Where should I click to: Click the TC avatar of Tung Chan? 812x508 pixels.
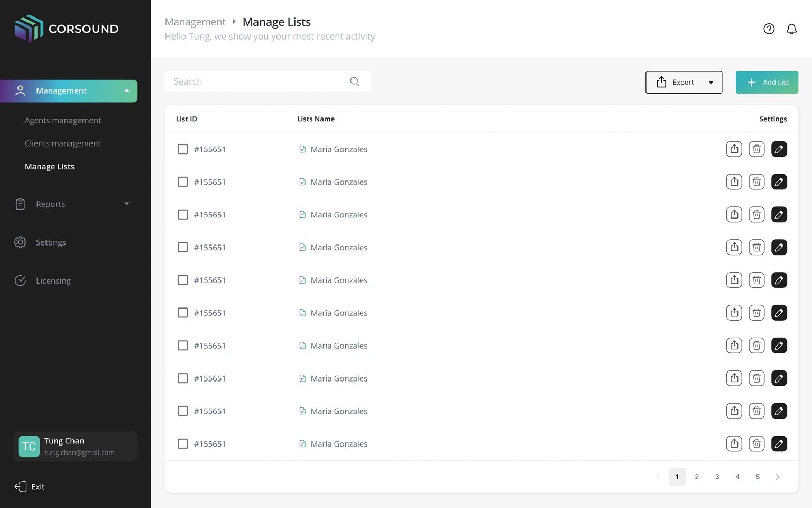[x=29, y=447]
